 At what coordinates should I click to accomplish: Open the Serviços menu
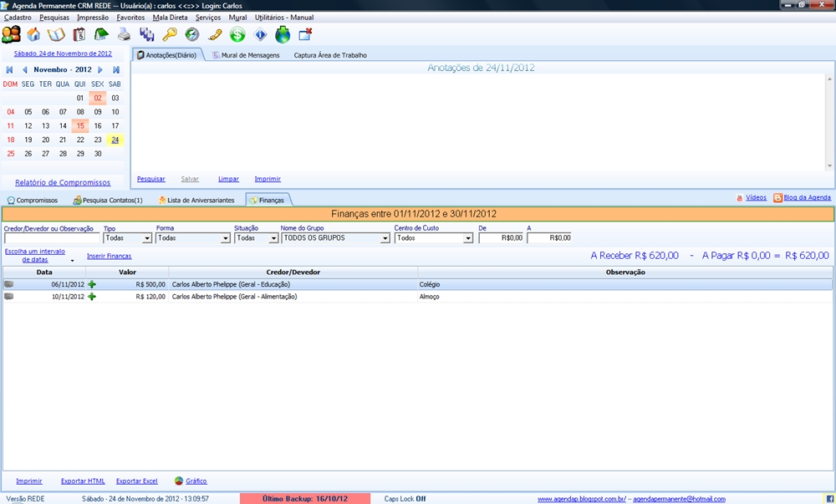click(208, 18)
